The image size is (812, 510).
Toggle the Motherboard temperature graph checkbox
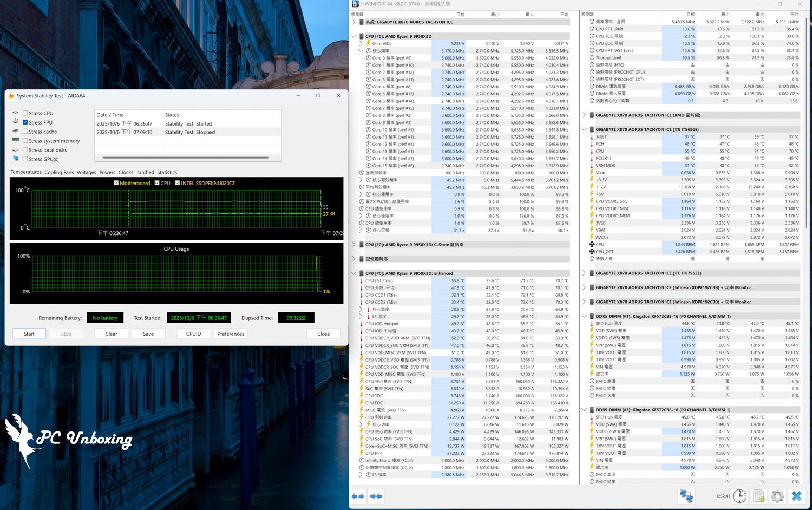[116, 183]
